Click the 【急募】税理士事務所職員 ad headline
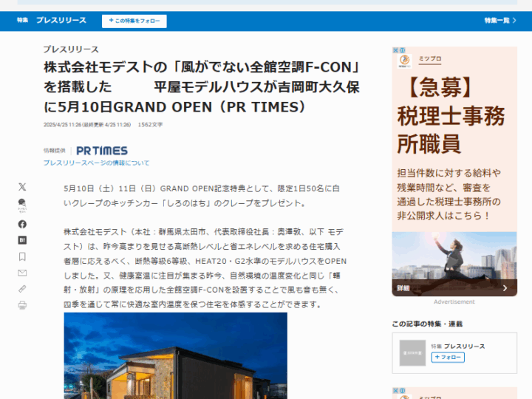532x399 pixels. pos(451,116)
